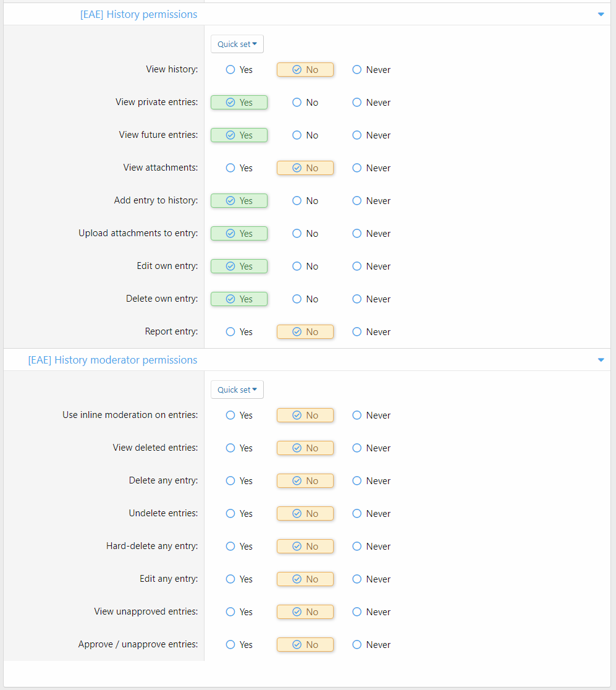Set Use inline moderation on entries to Yes
The image size is (616, 690).
(x=231, y=415)
